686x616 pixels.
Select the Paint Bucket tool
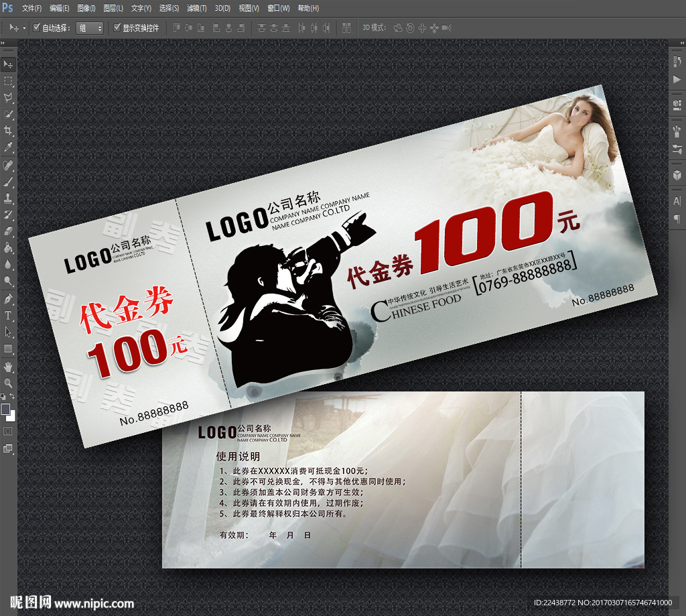click(8, 248)
